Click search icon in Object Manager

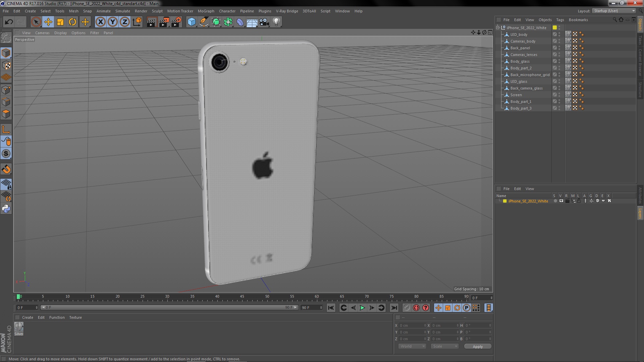coord(615,20)
